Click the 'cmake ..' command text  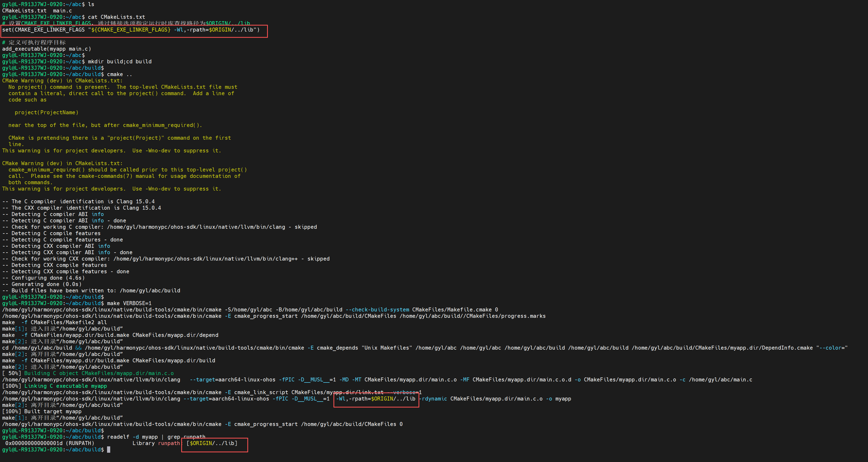[119, 74]
